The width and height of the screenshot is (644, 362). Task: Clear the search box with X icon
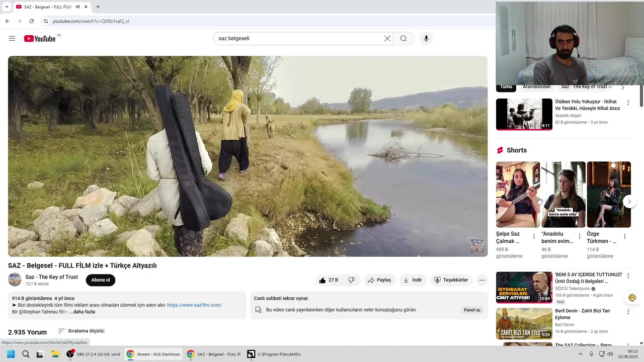pos(387,39)
